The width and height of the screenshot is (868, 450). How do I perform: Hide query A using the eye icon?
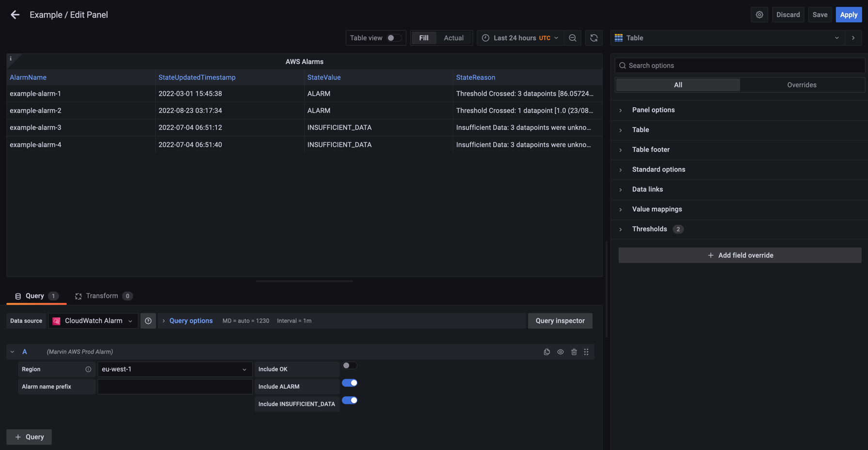tap(560, 352)
